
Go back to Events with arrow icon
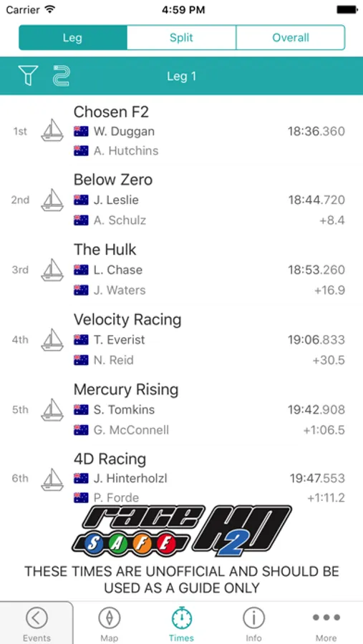coord(37,623)
